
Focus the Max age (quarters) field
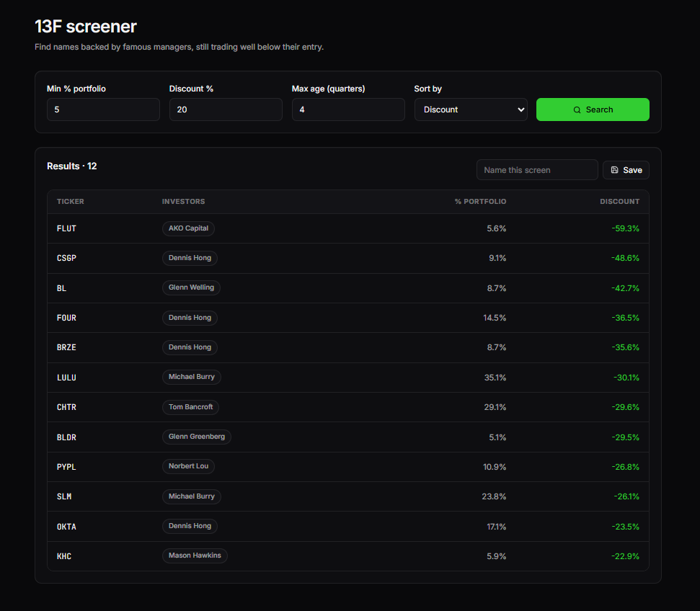click(x=348, y=110)
